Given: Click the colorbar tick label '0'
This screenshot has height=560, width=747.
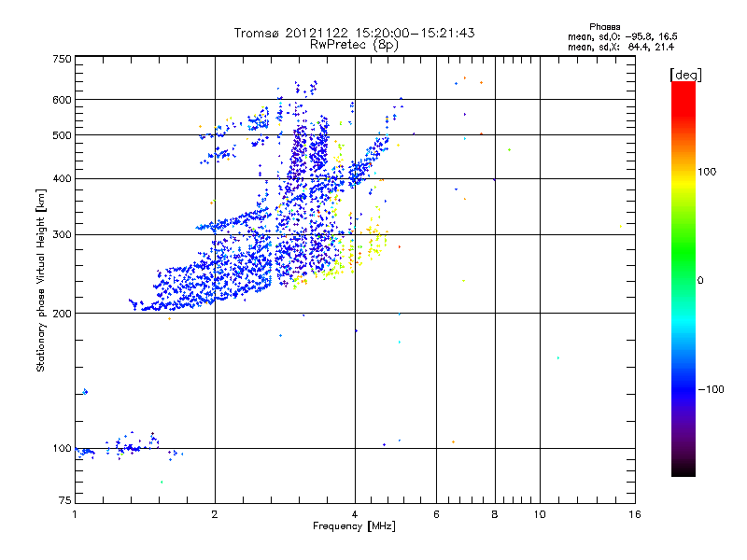Looking at the screenshot, I should point(700,281).
